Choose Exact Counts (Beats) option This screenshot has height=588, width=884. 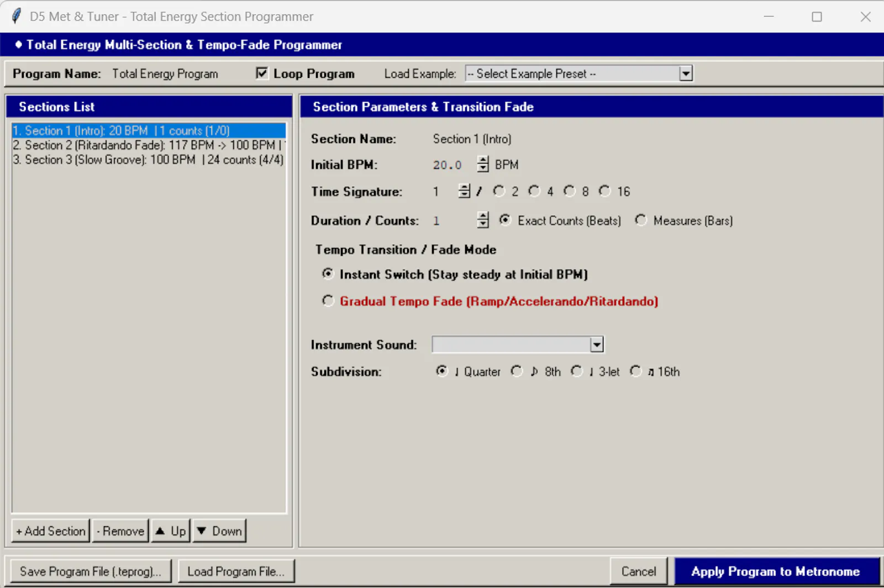560,221
